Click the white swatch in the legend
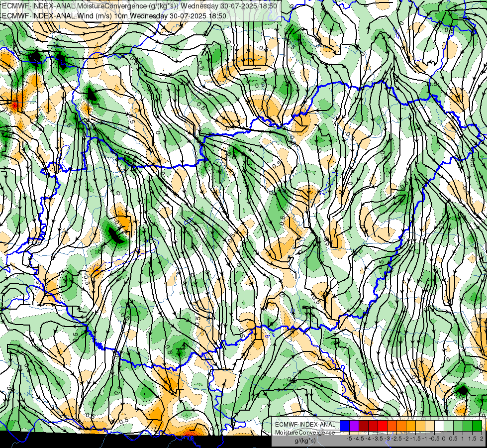Screen dimensions: 487x448 tap(439, 426)
